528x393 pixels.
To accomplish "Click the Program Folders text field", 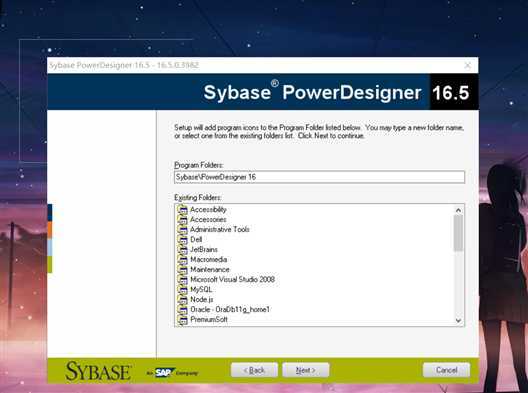I will click(319, 177).
